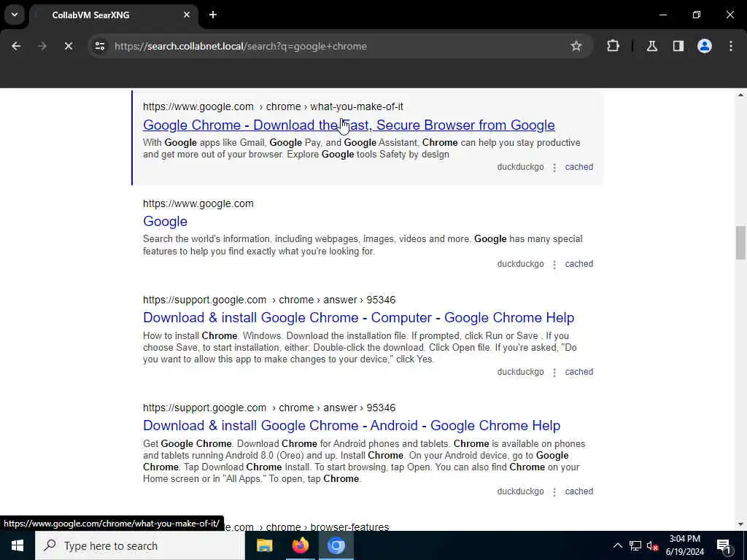Open Firefox from the taskbar
The height and width of the screenshot is (560, 747).
pyautogui.click(x=300, y=545)
